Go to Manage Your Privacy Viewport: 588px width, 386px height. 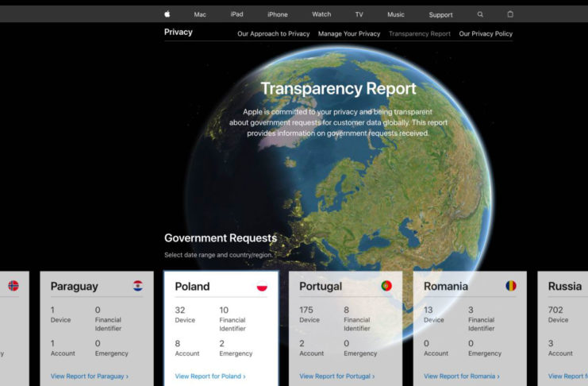tap(349, 34)
